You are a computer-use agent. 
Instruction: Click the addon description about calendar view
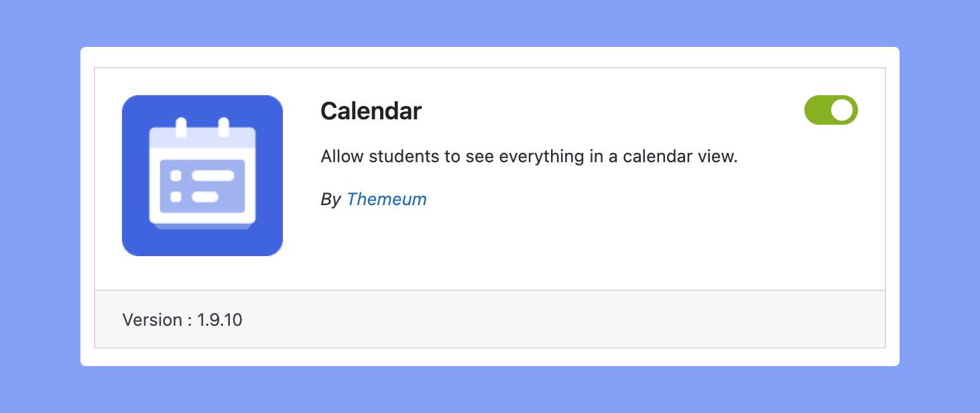[x=529, y=157]
